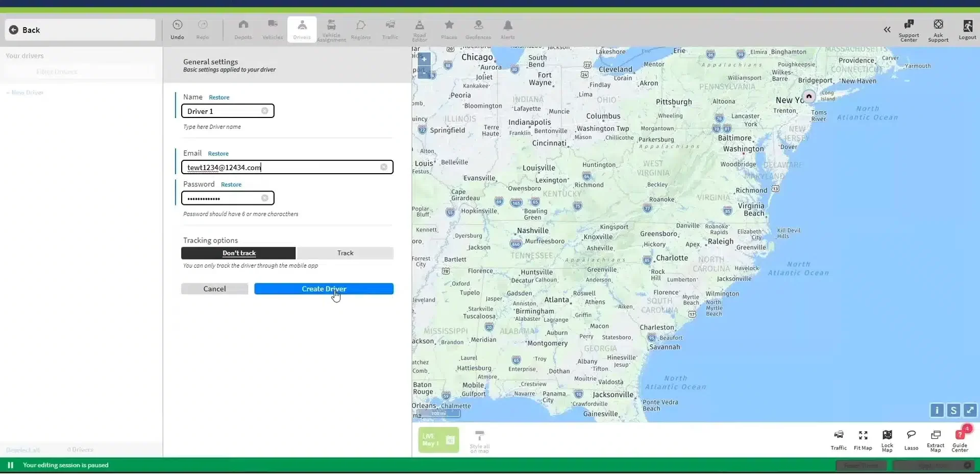Activate the Lasso map tool
The image size is (980, 474).
(911, 440)
